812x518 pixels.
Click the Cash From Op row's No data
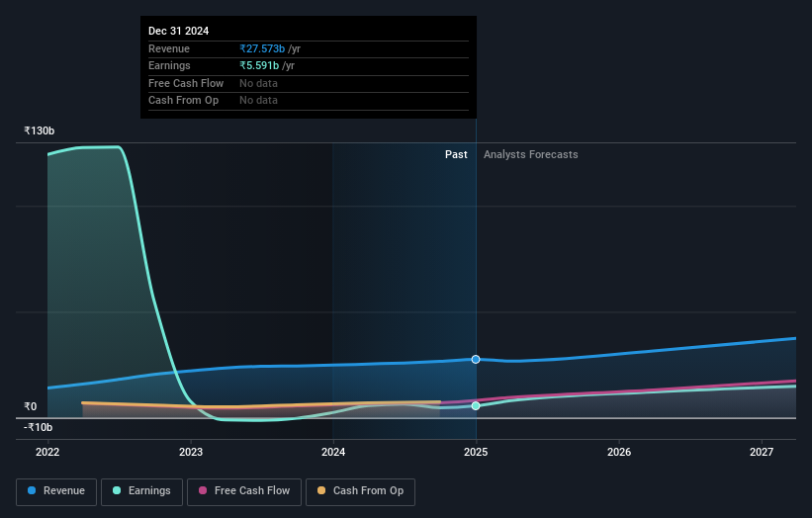tap(258, 101)
